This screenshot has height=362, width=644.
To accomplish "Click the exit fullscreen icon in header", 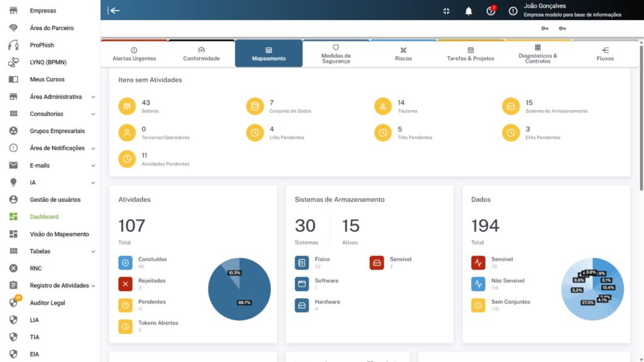I will (x=447, y=11).
